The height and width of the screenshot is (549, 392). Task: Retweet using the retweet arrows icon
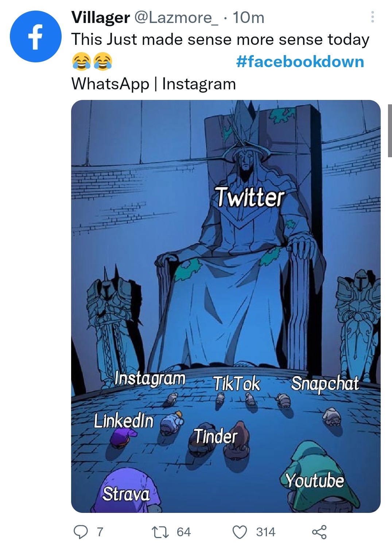[160, 532]
